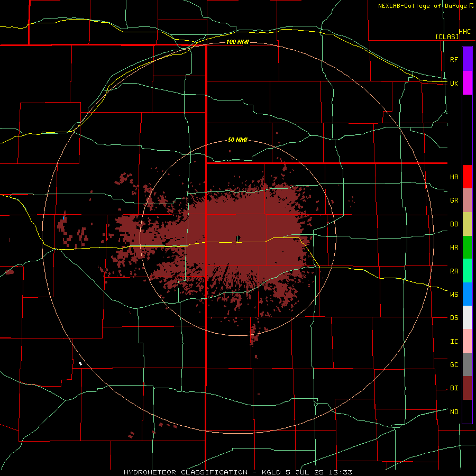The height and width of the screenshot is (476, 476).
Task: Click the RA light-green legend swatch
Action: [467, 271]
